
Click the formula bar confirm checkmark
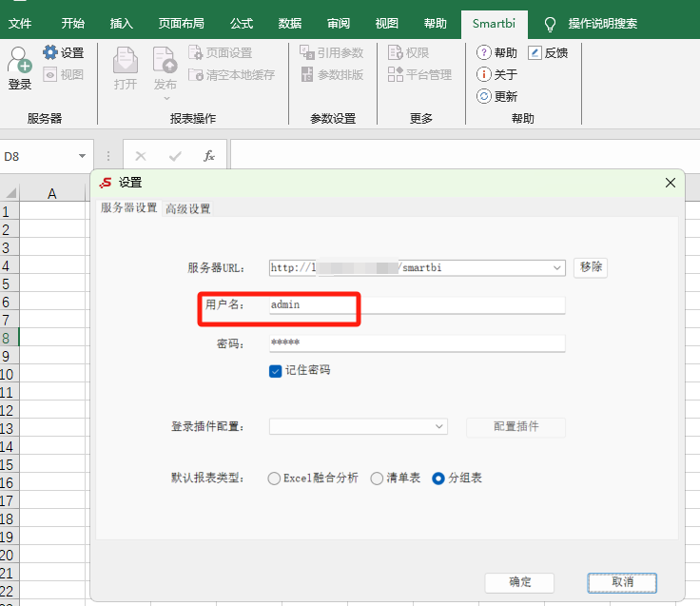coord(175,156)
